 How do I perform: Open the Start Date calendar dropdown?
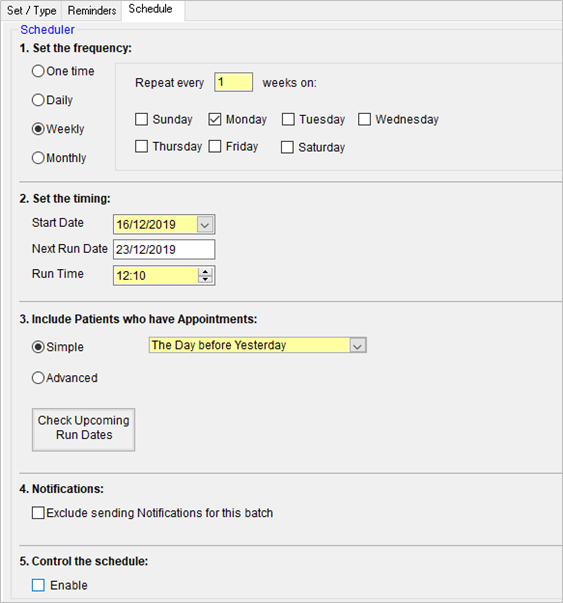[x=205, y=225]
